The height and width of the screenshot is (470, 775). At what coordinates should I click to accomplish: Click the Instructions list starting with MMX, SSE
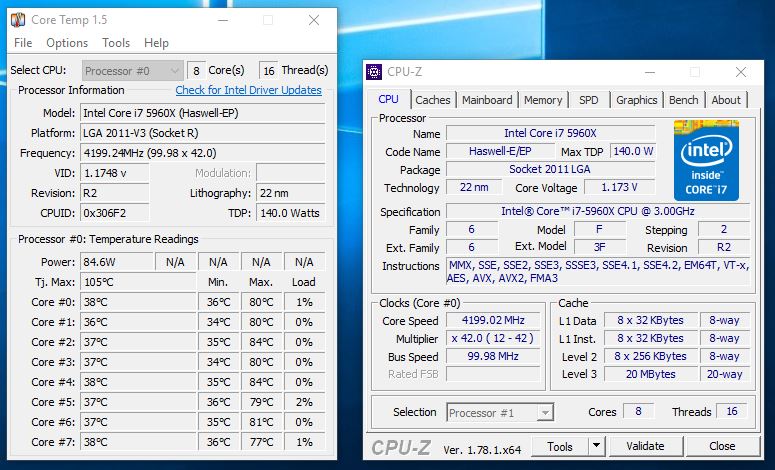click(x=598, y=271)
